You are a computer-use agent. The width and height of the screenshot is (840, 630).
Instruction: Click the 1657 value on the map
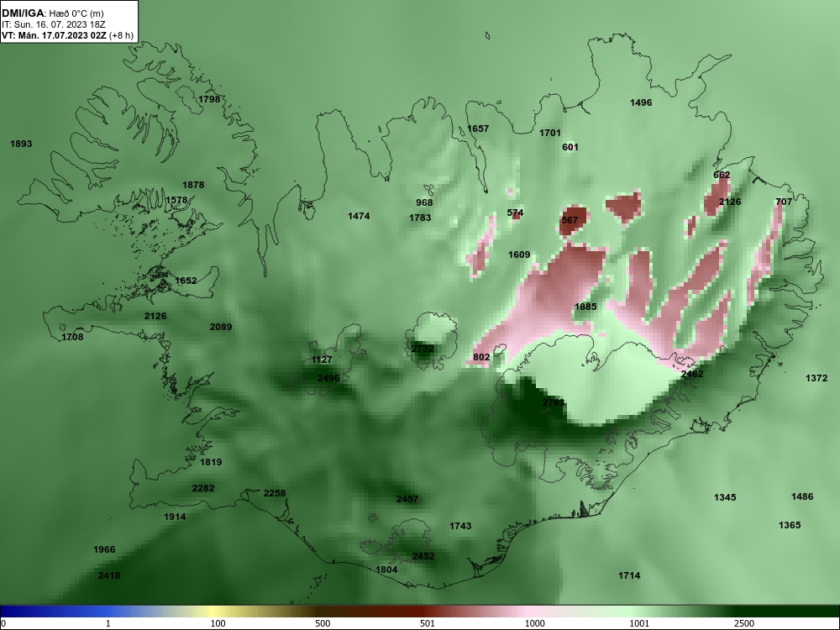[478, 129]
